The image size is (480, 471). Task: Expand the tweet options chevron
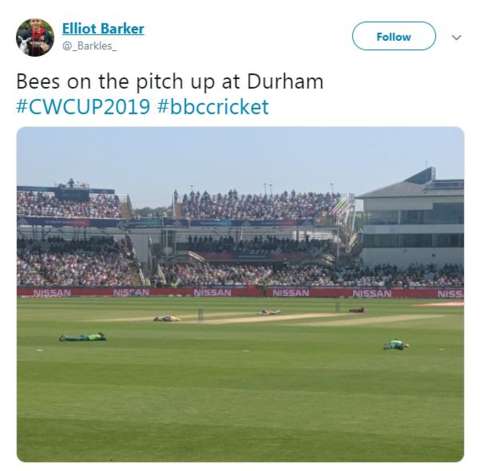[456, 37]
